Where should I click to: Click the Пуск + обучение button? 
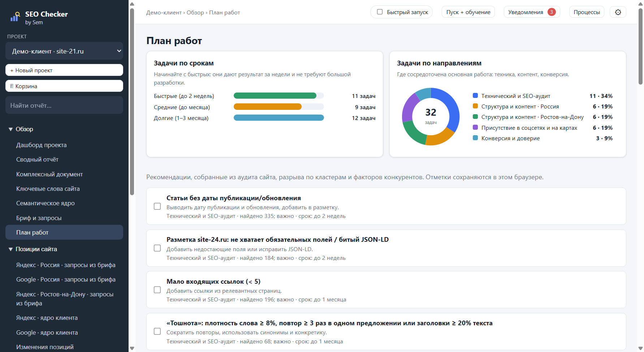coord(468,12)
